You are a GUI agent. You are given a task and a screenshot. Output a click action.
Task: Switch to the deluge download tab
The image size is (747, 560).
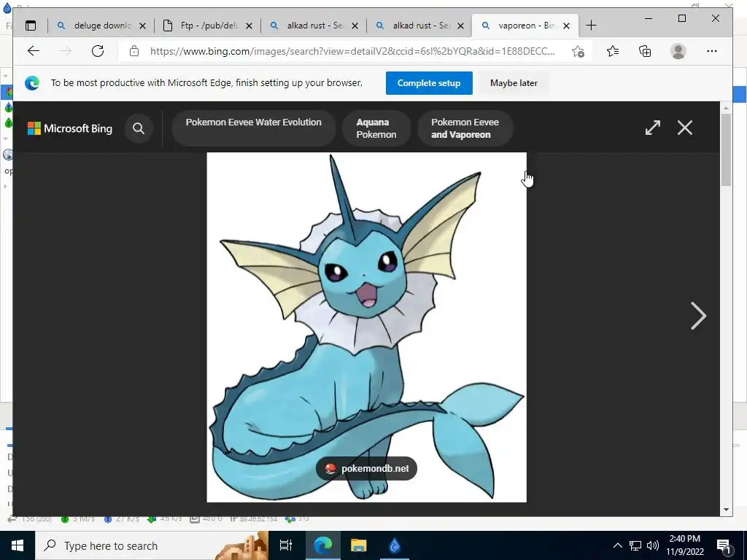(x=101, y=26)
